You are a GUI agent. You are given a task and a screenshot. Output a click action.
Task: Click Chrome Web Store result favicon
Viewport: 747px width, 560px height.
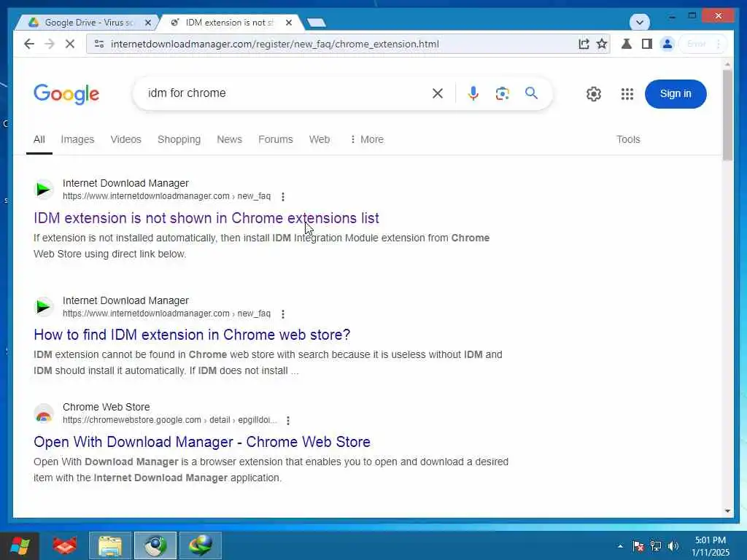point(44,414)
